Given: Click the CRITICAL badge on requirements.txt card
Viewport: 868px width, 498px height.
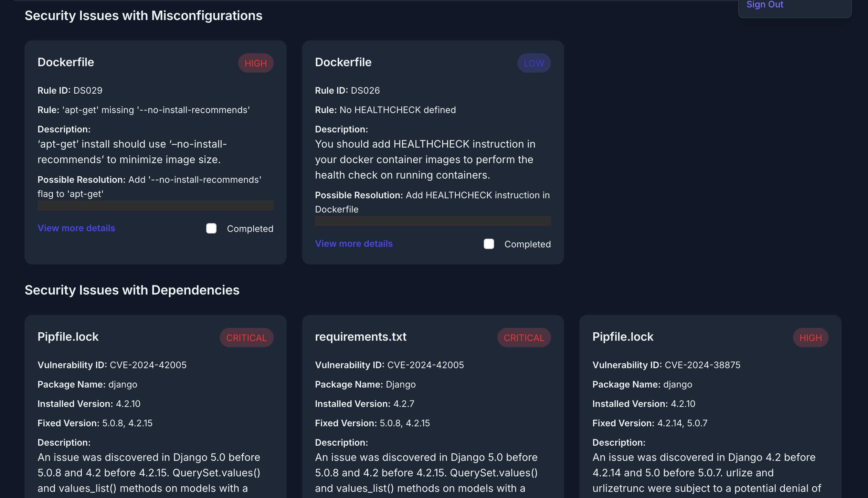Looking at the screenshot, I should 524,337.
